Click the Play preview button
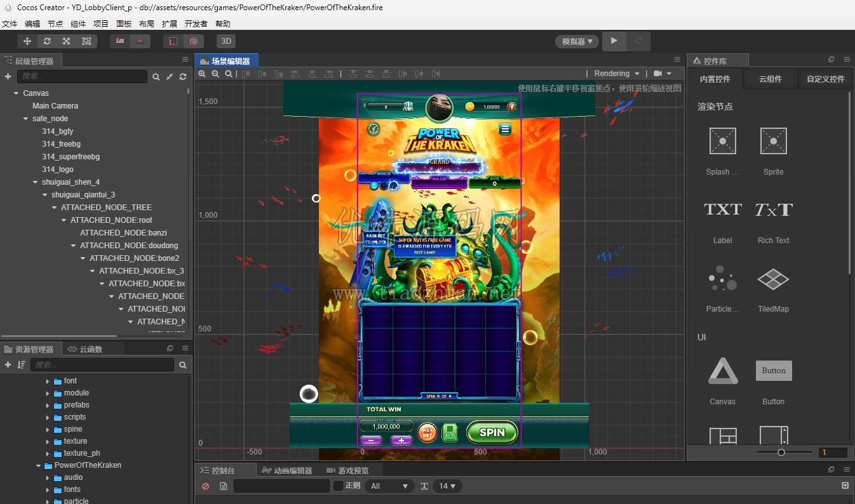Screen dimensions: 855x504 (x=614, y=41)
